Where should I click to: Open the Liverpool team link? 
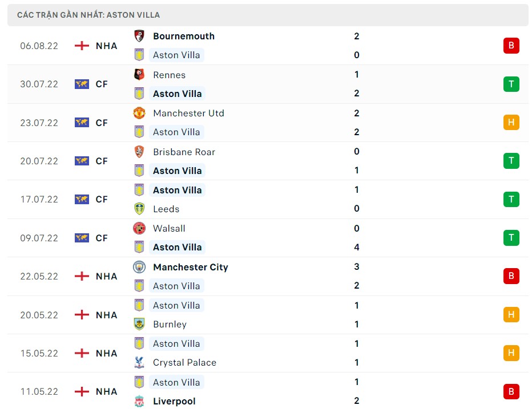[174, 401]
